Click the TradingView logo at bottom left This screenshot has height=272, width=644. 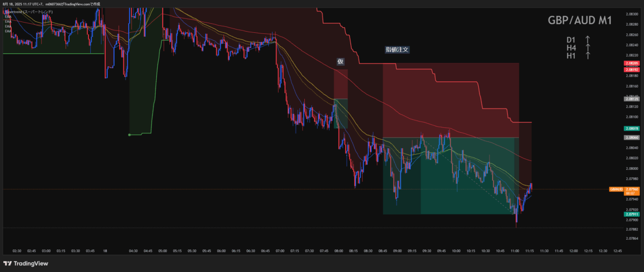tap(26, 263)
